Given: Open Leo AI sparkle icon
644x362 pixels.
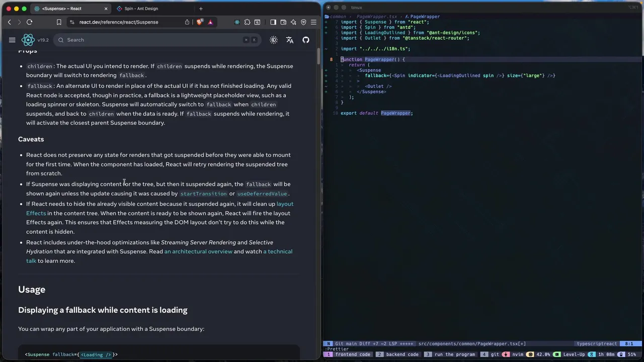Looking at the screenshot, I should (x=293, y=22).
